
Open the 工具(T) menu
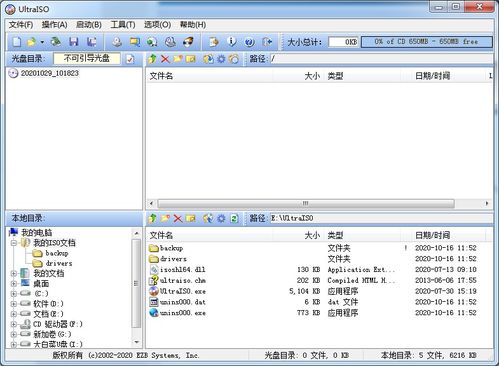(123, 25)
